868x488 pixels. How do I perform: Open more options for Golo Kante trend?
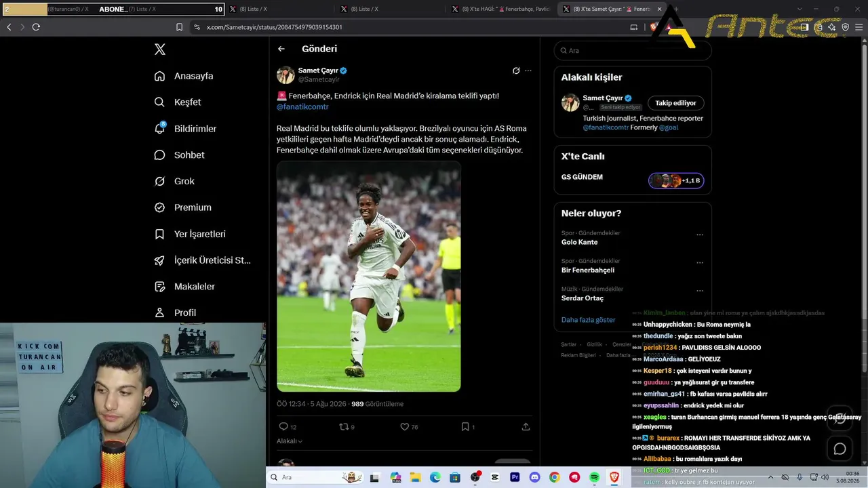tap(700, 235)
